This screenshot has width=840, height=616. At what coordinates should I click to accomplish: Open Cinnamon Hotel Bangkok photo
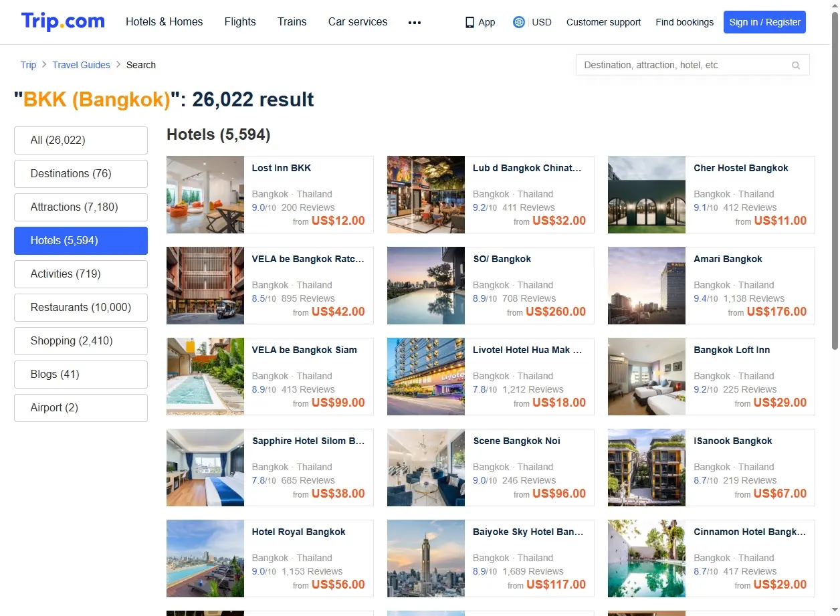pyautogui.click(x=647, y=558)
